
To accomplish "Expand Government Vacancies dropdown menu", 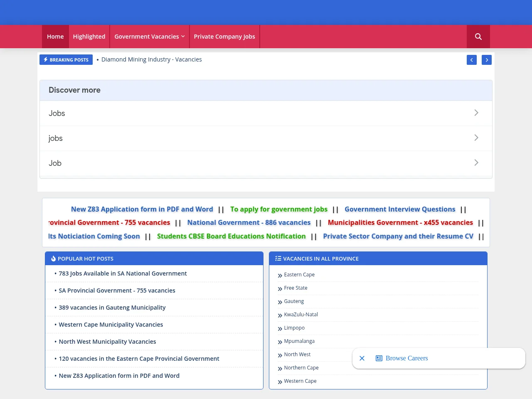I will click(x=150, y=37).
